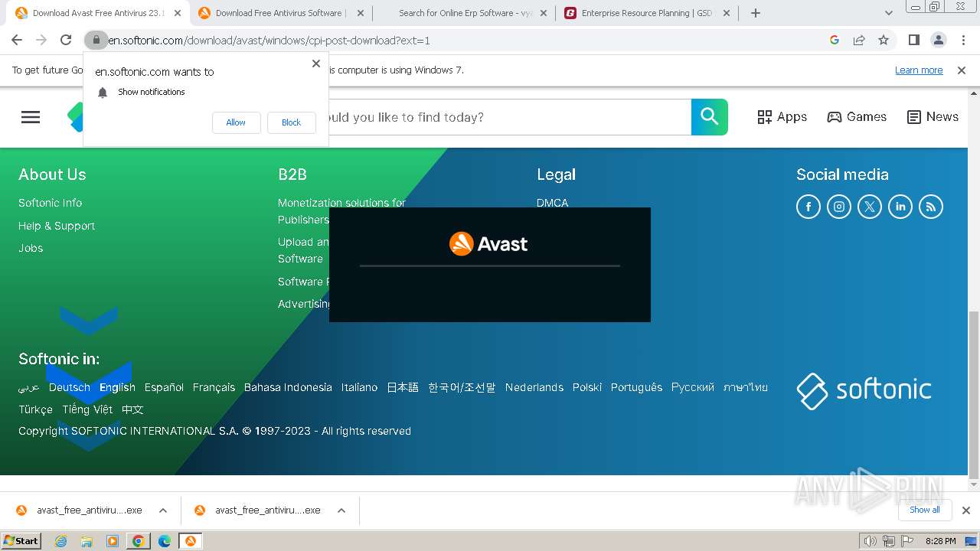This screenshot has height=551, width=980.
Task: Visit Softonic LinkedIn icon
Action: click(900, 207)
